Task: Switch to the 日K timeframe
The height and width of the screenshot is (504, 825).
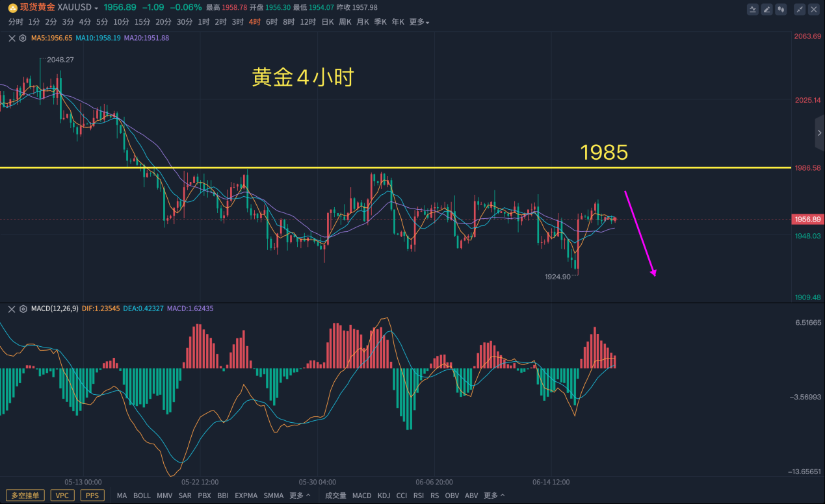Action: 328,22
